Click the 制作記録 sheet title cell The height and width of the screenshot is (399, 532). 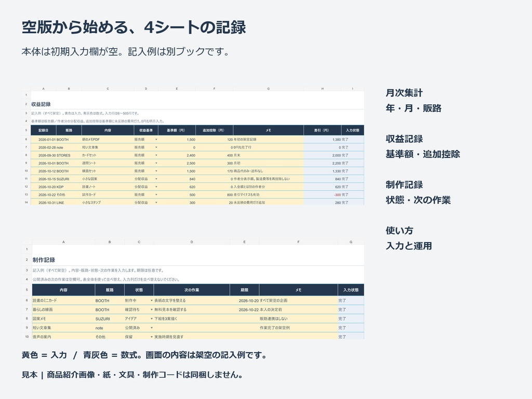44,260
